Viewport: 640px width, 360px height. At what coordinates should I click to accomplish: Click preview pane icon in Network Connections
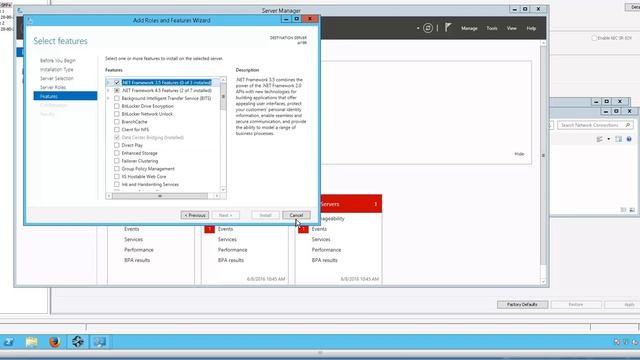click(619, 139)
